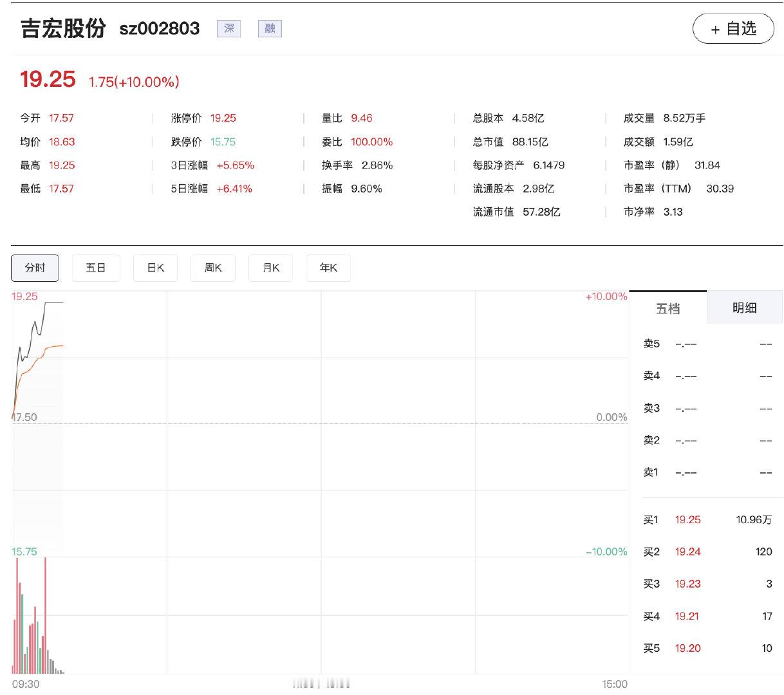Click 成交量 value 8.52万手
The height and width of the screenshot is (695, 784).
[684, 118]
